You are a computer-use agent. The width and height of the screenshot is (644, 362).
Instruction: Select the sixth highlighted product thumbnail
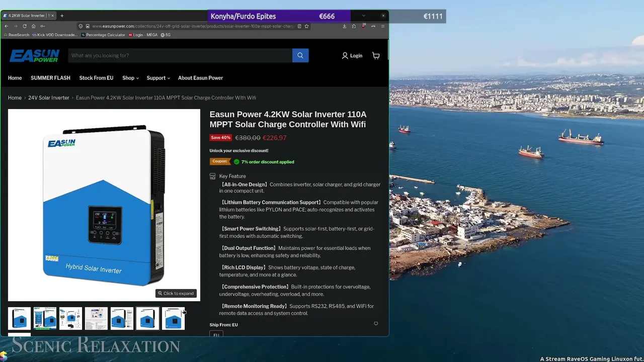coord(147,318)
